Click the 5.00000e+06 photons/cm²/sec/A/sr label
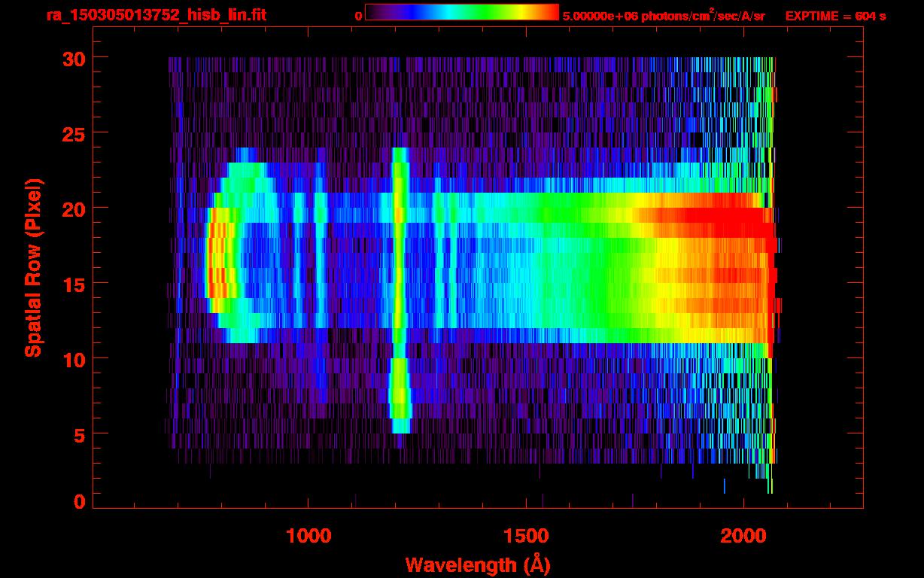Screen dimensions: 924x578 point(664,16)
